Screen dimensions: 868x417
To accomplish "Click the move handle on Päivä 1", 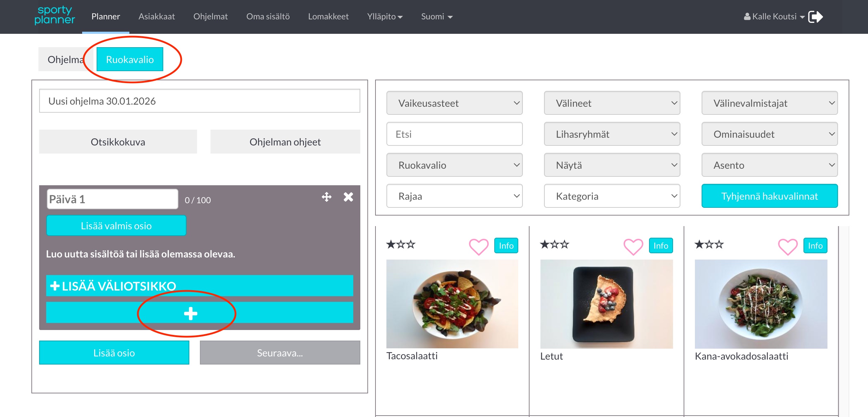I will [326, 197].
